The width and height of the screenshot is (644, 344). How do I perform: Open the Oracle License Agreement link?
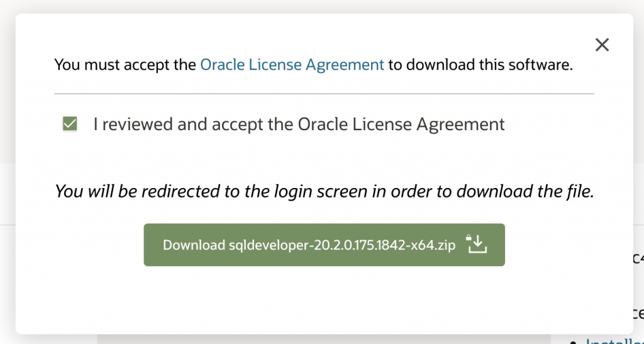coord(292,64)
